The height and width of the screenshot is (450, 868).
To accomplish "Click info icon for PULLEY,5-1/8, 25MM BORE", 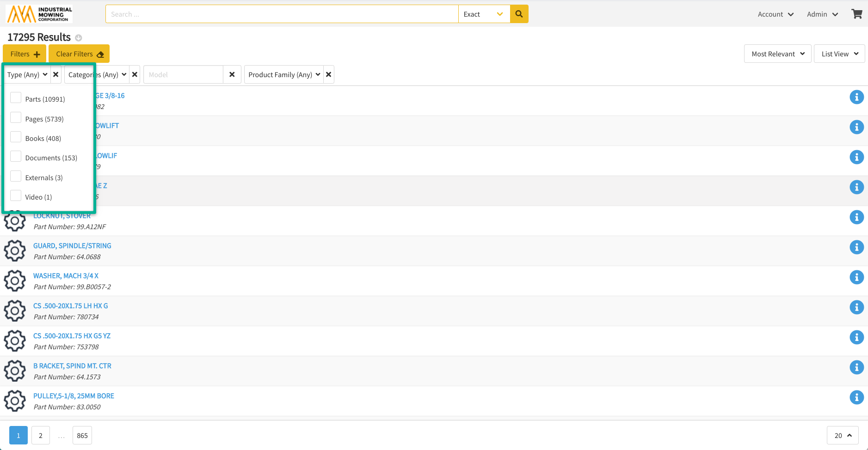I will tap(856, 397).
